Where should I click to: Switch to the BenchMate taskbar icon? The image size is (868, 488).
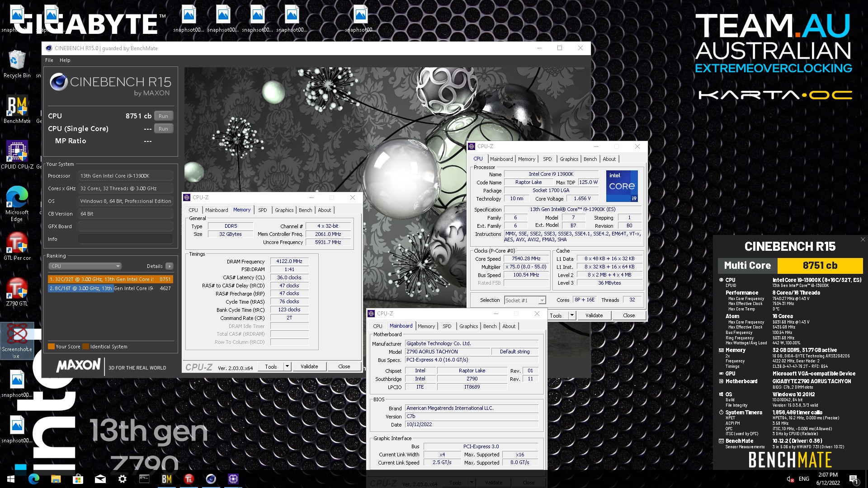tap(166, 479)
